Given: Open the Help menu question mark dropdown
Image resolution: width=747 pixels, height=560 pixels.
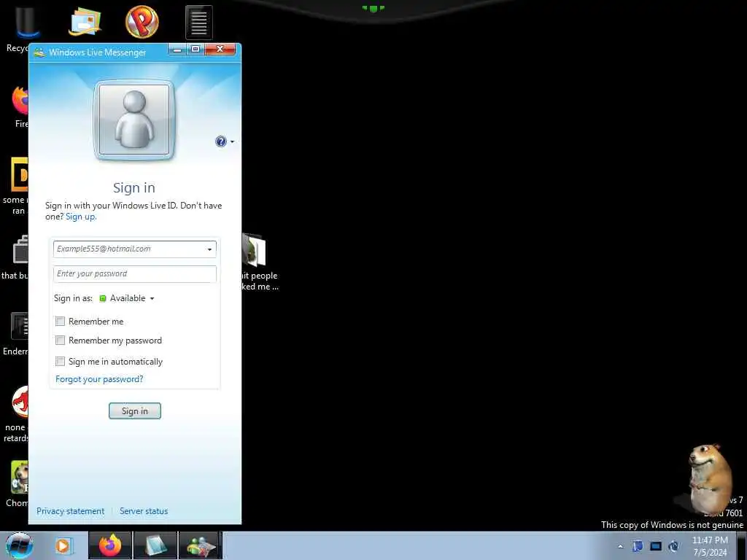Looking at the screenshot, I should (225, 141).
